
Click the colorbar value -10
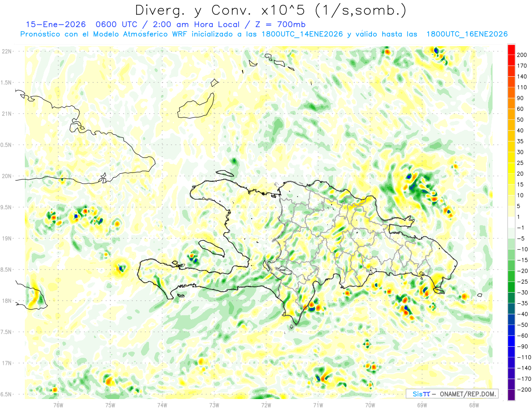click(522, 250)
